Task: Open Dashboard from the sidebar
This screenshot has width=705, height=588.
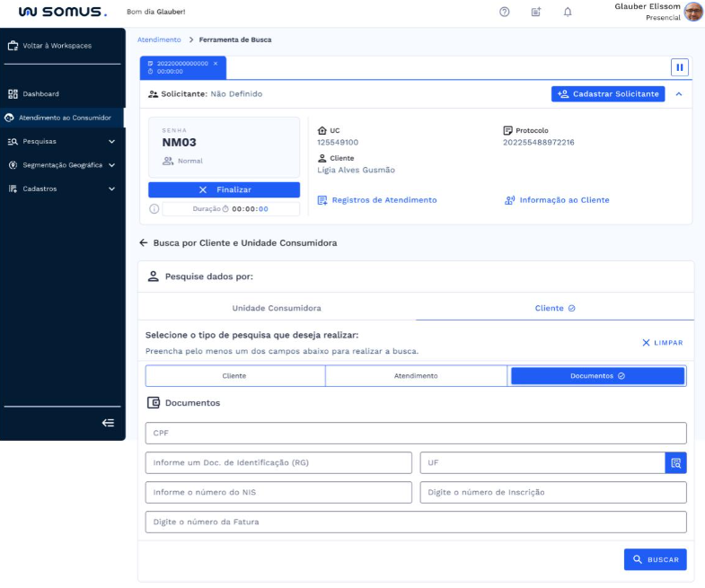Action: coord(40,93)
